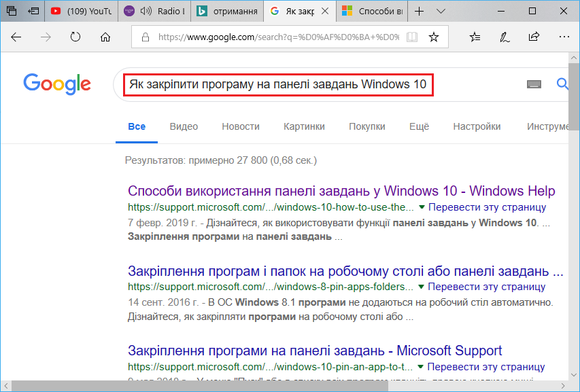Open Edge settings and more menu
Image resolution: width=580 pixels, height=392 pixels.
564,37
